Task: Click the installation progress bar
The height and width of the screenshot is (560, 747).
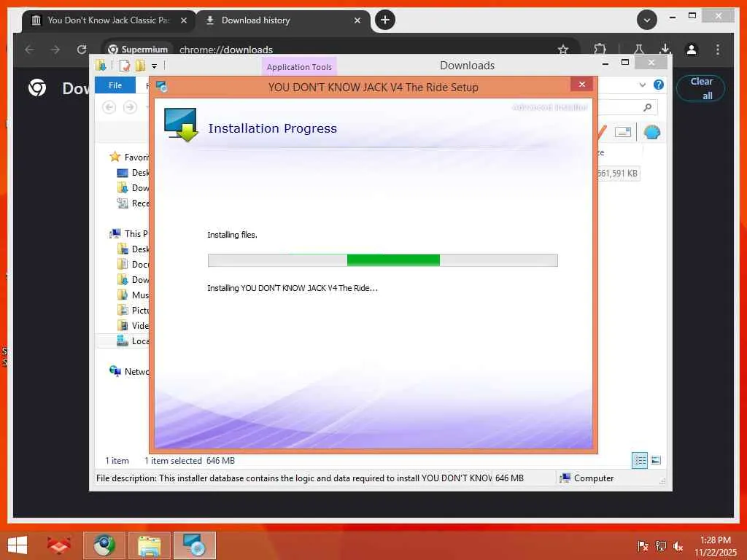Action: (382, 260)
